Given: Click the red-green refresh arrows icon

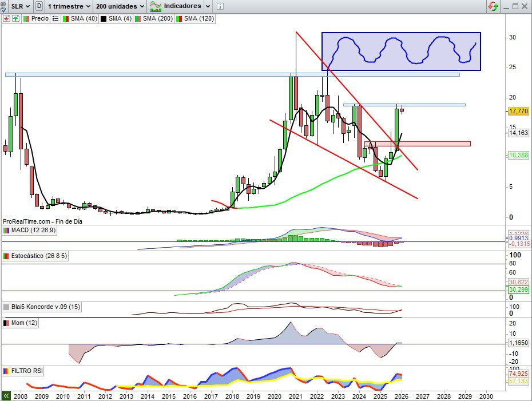Looking at the screenshot, I should pyautogui.click(x=493, y=6).
